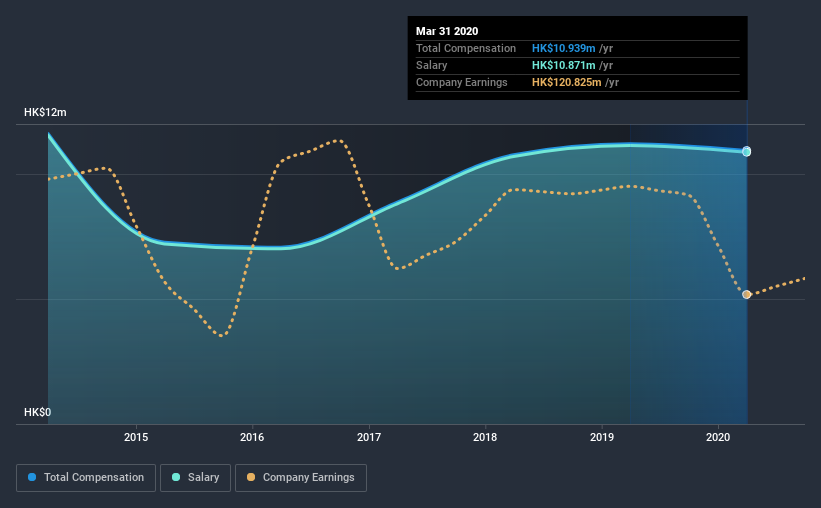Select the salary data point at Mar 2020
The height and width of the screenshot is (508, 821).
(747, 151)
